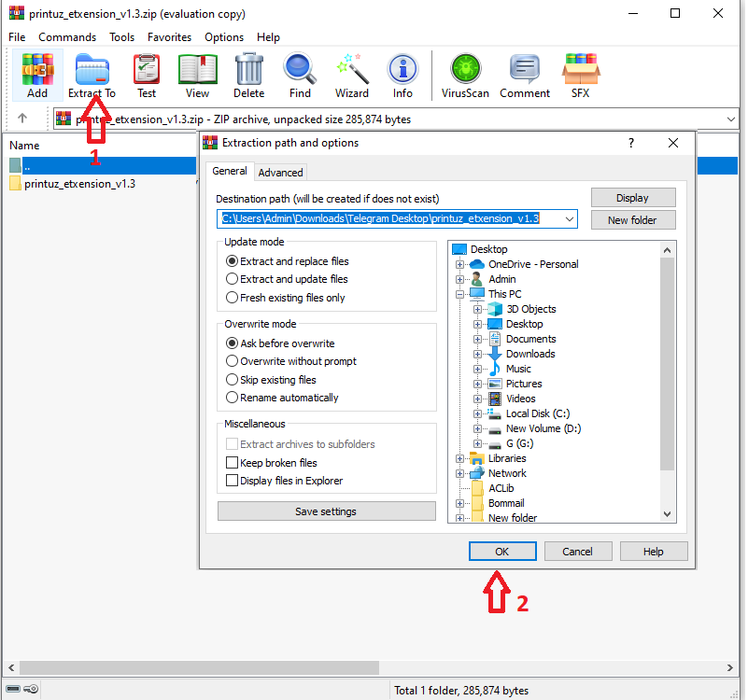Select Fresh existing files only option
748x700 pixels.
pyautogui.click(x=232, y=298)
